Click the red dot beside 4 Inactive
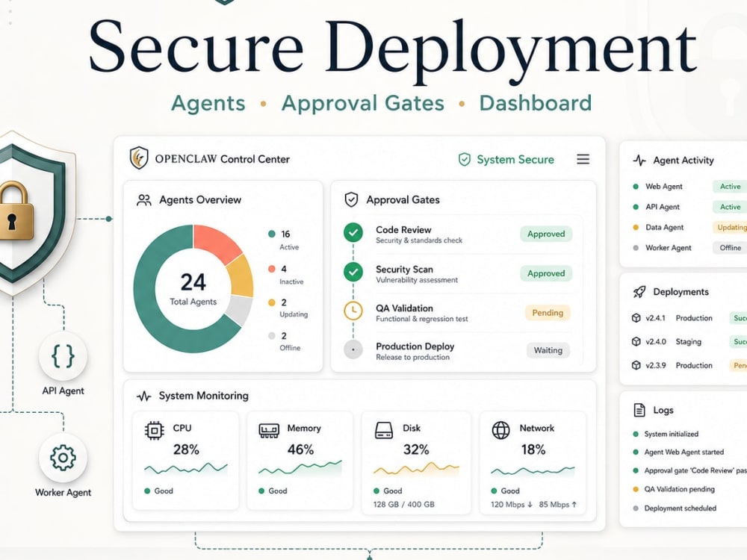This screenshot has height=560, width=747. [x=272, y=269]
